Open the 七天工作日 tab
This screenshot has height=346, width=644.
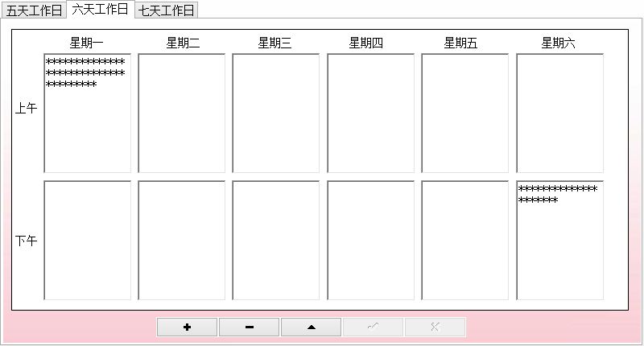coord(167,10)
